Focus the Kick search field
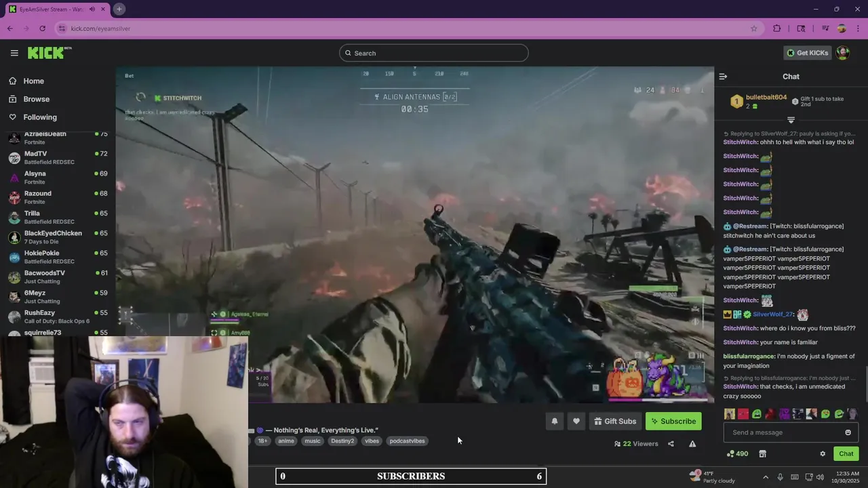 click(x=434, y=53)
